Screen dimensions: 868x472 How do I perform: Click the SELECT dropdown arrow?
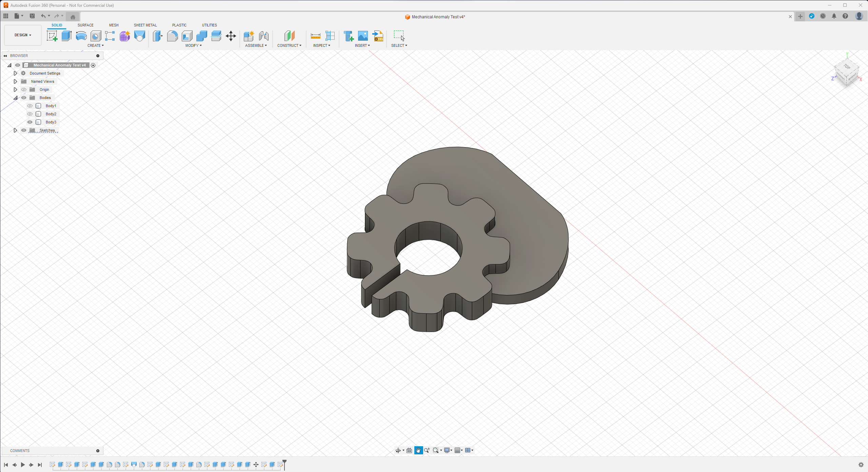pyautogui.click(x=406, y=45)
